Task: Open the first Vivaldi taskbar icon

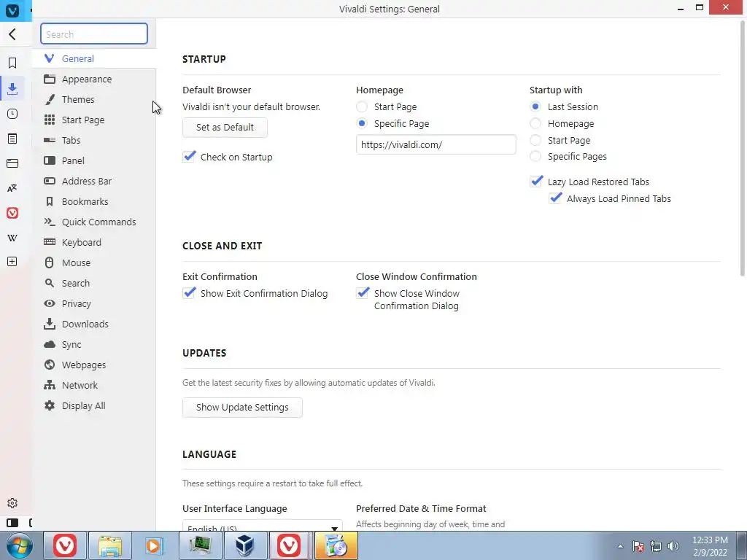Action: (x=65, y=545)
